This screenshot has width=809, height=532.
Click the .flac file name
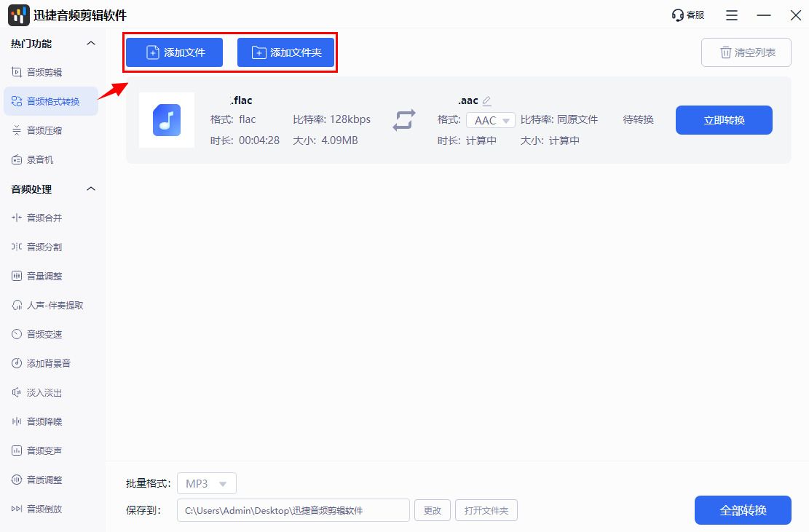[x=241, y=100]
